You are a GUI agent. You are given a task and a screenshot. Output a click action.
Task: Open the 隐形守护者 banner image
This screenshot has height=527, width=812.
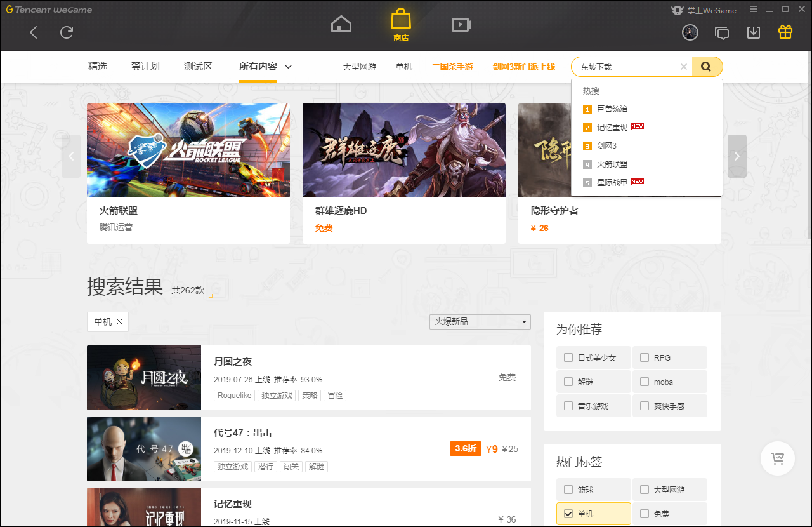coord(544,150)
